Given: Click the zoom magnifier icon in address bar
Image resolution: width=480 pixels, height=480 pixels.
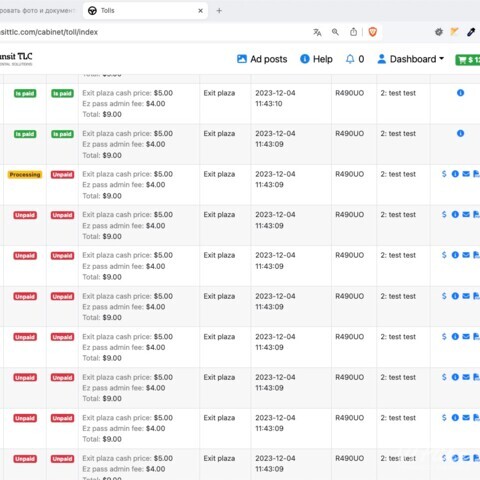Looking at the screenshot, I should click(335, 32).
